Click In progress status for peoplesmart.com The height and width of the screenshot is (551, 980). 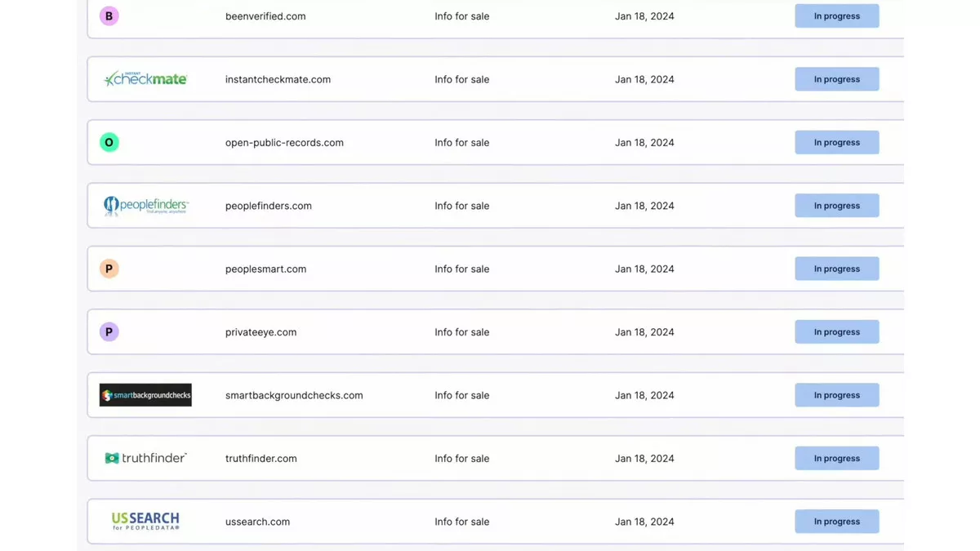click(836, 269)
